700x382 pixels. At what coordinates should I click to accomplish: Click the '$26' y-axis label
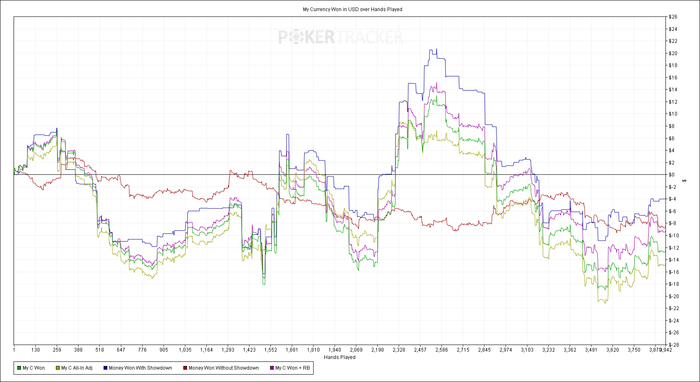[x=672, y=17]
